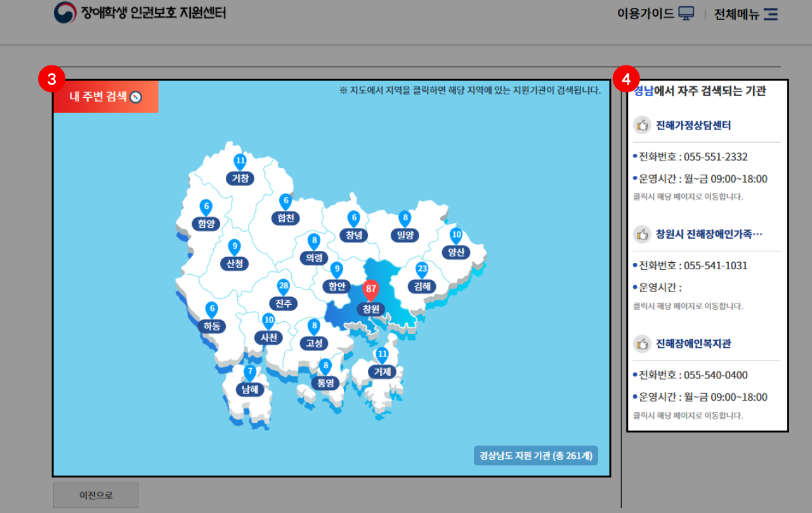This screenshot has width=812, height=513.
Task: Select the 합천 region pin
Action: (285, 210)
